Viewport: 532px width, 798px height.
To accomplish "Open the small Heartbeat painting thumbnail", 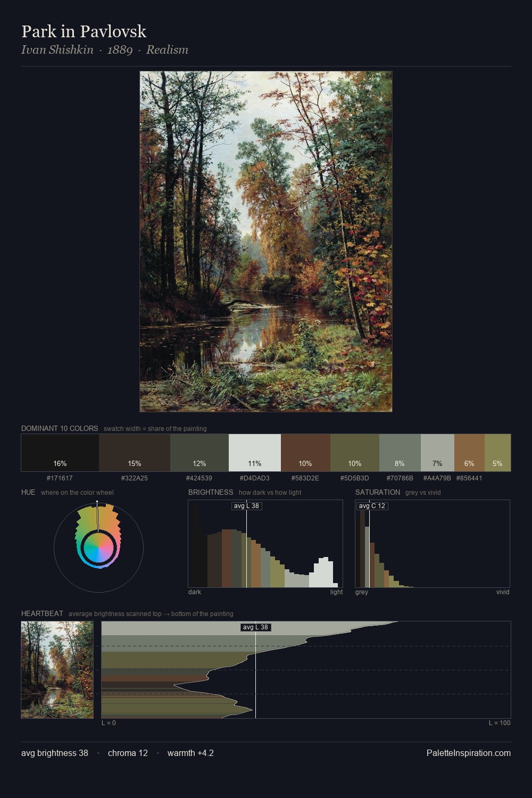I will click(57, 670).
